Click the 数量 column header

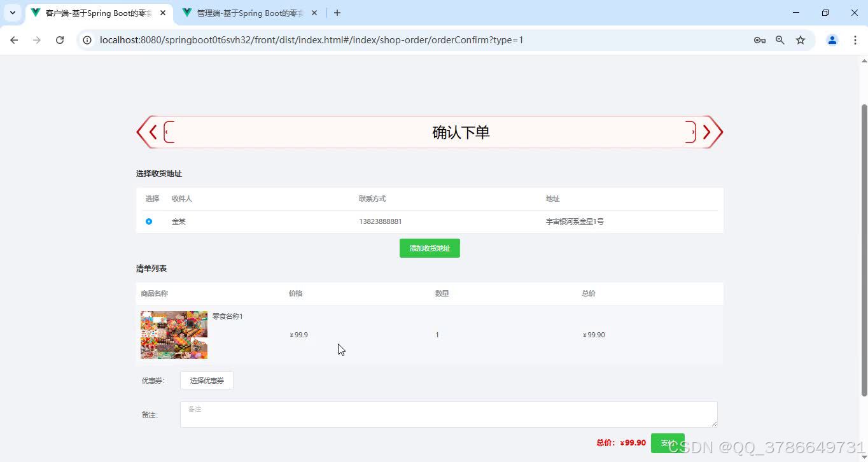(x=442, y=293)
